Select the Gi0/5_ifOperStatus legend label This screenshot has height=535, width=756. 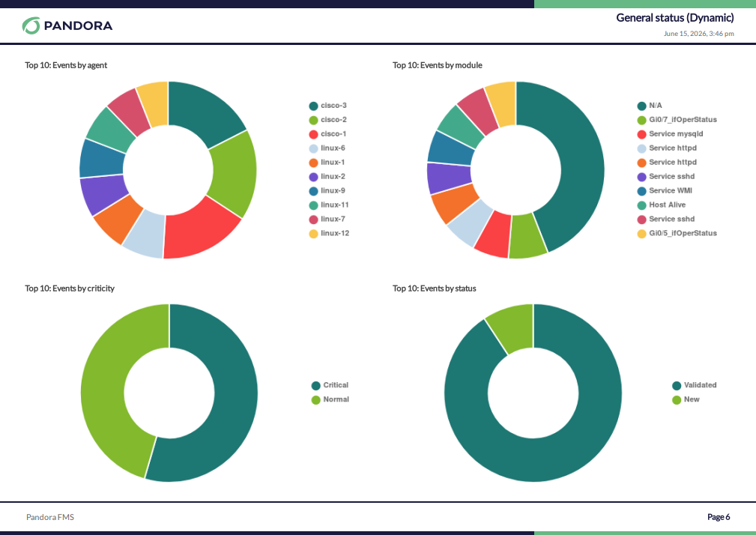tap(683, 233)
